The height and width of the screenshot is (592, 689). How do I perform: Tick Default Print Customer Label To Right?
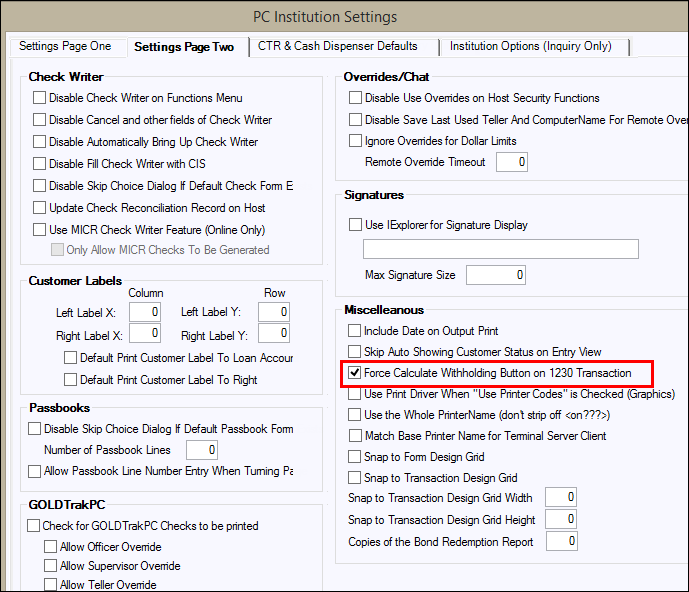pos(70,380)
